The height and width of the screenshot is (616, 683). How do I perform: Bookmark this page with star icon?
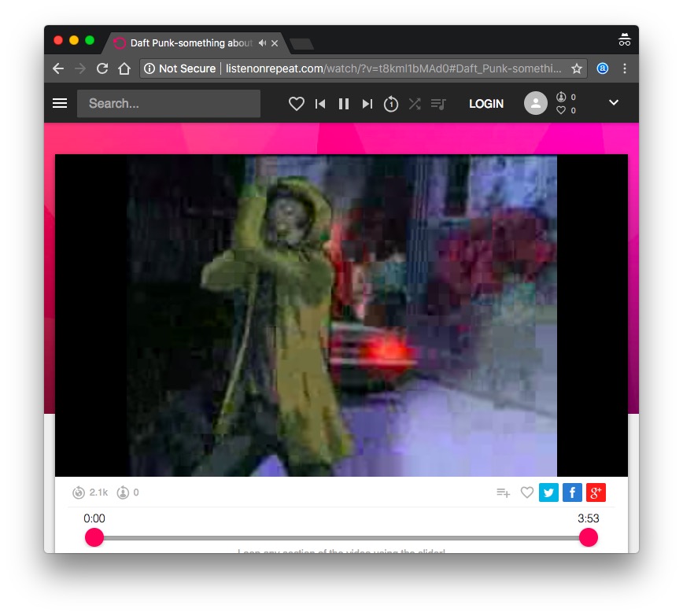[577, 68]
